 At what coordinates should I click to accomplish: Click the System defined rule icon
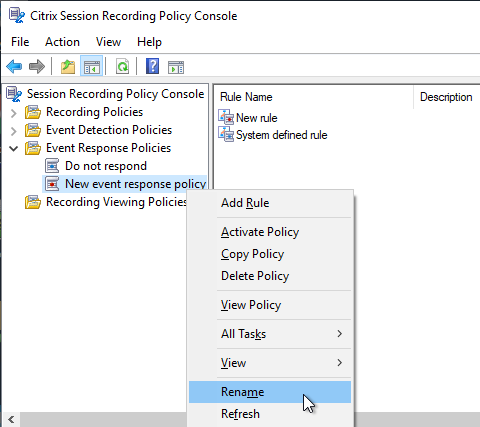pyautogui.click(x=226, y=135)
